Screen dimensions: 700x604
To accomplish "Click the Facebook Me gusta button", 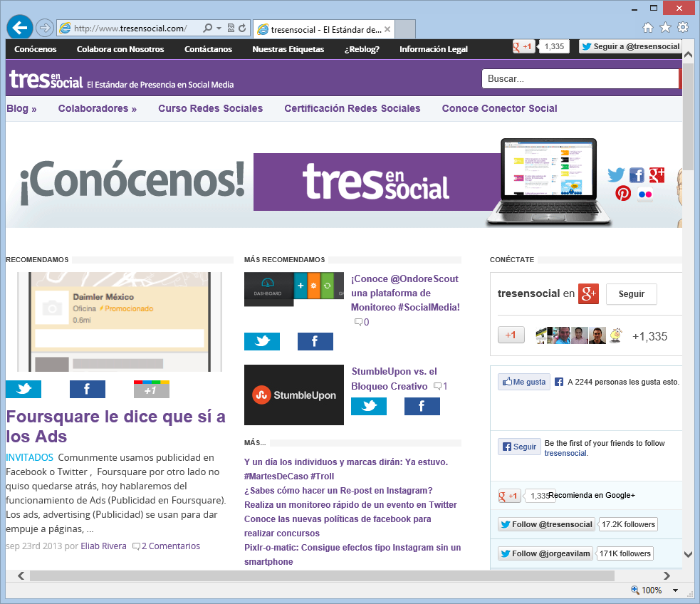I will pos(524,382).
